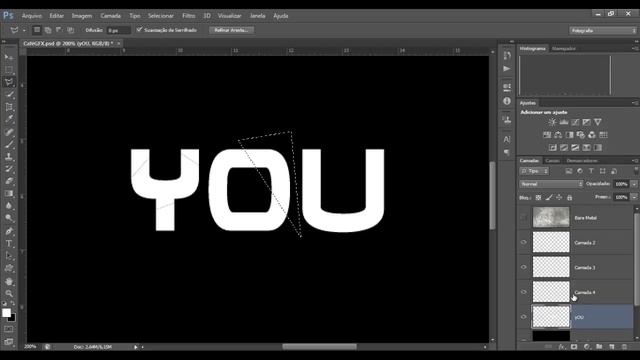Open the workspace Fotografia dropdown
640x360 pixels.
[603, 30]
